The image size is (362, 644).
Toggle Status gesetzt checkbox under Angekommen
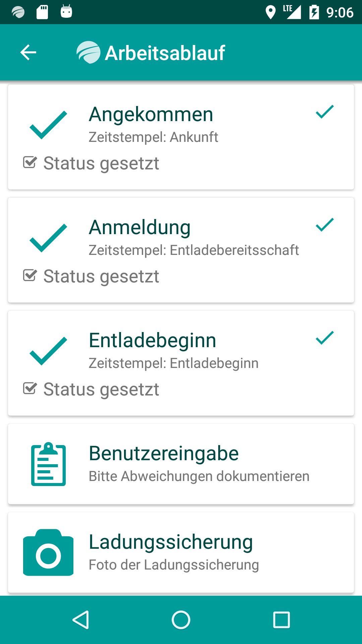coord(30,162)
